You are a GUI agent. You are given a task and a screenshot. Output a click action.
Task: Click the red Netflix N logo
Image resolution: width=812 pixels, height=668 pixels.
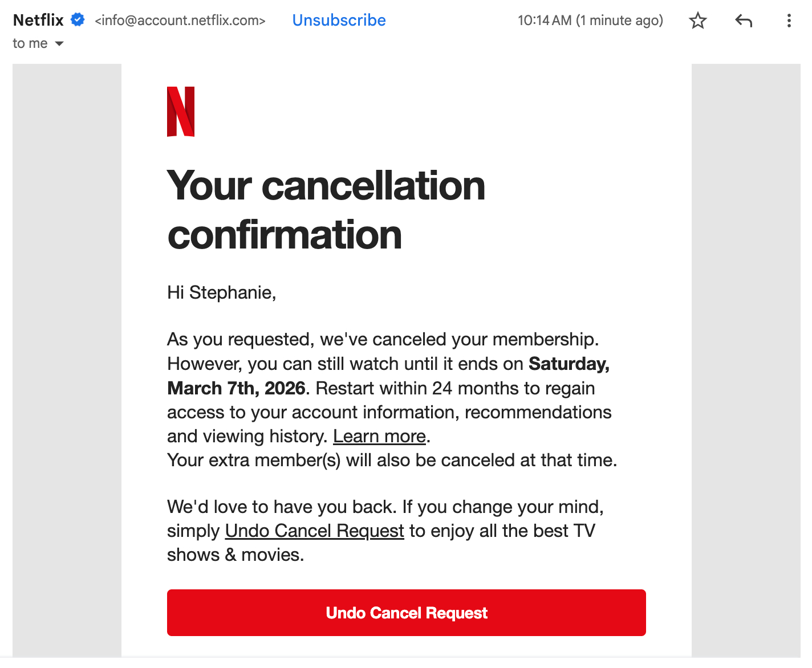click(x=181, y=112)
